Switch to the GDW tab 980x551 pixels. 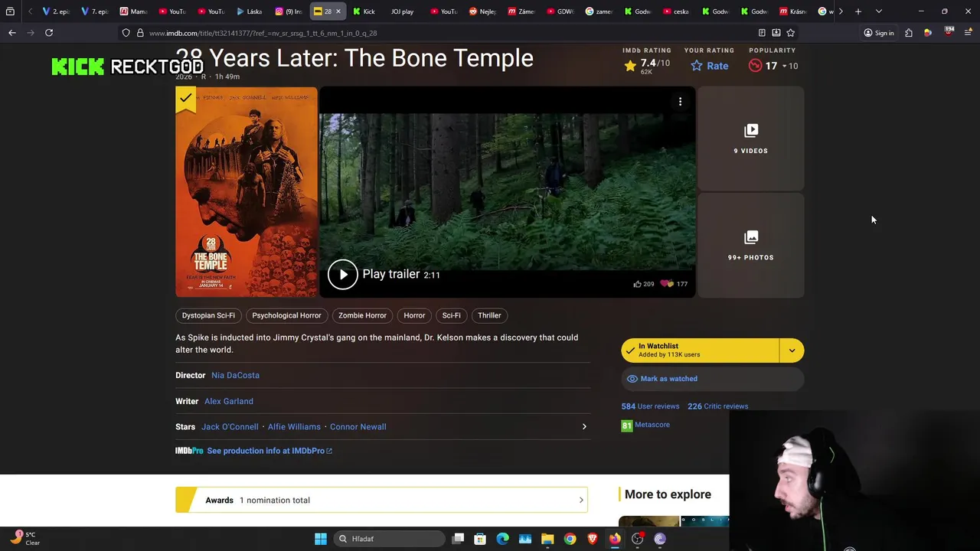560,11
